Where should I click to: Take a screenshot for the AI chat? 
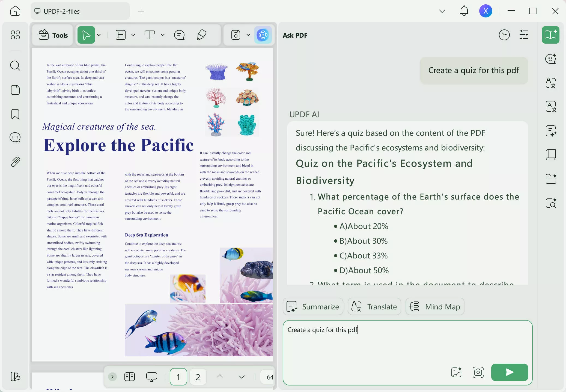pos(478,372)
